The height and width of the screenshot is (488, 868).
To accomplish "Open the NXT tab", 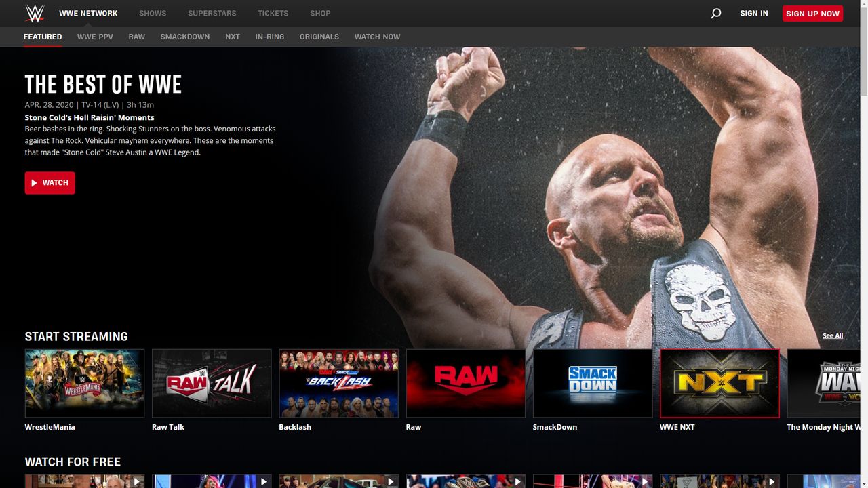I will point(233,37).
